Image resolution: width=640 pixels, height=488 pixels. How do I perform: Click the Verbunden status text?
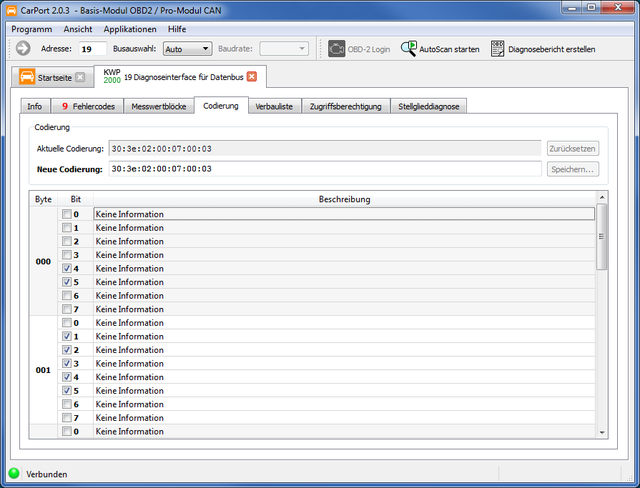click(x=47, y=474)
